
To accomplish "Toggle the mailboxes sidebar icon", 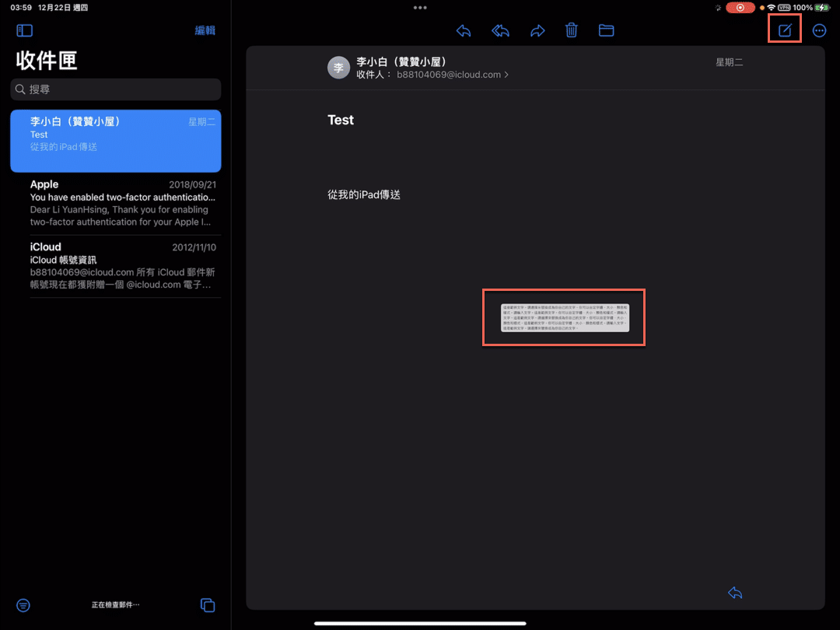I will coord(25,30).
